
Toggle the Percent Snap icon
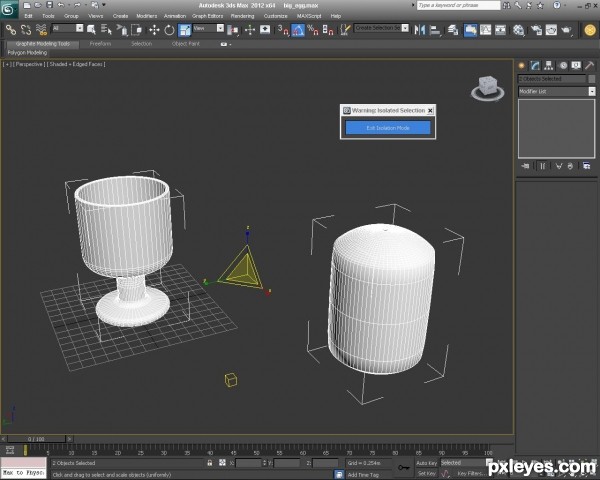(x=313, y=29)
